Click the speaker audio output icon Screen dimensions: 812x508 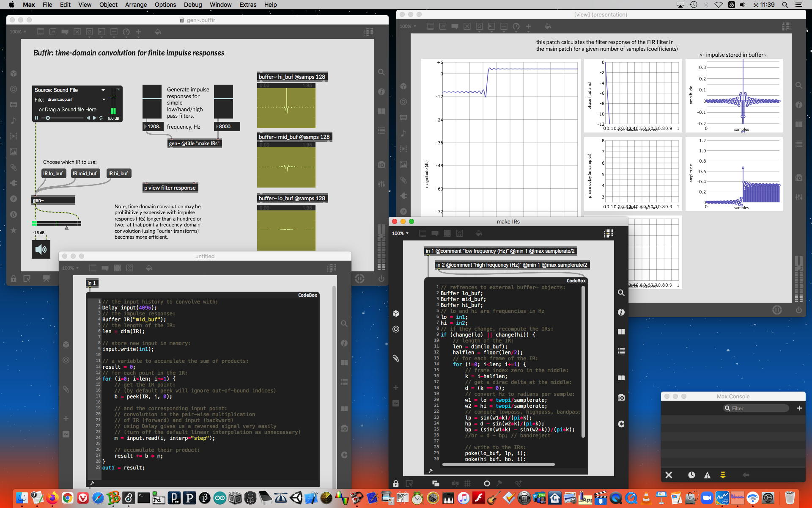(x=41, y=249)
